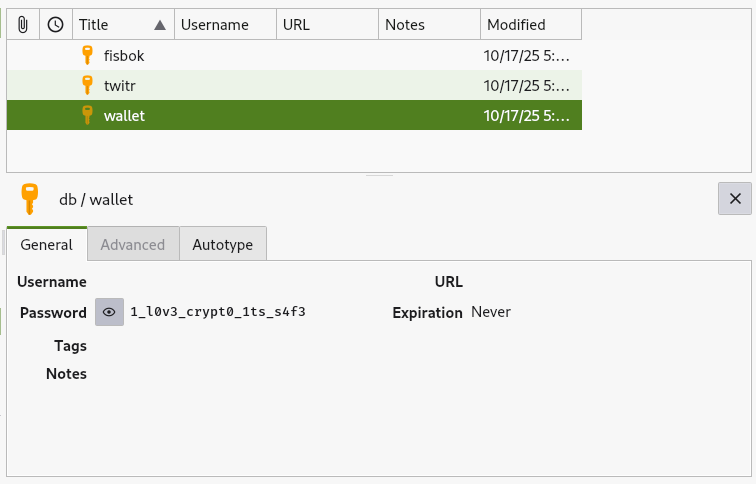The image size is (756, 484).
Task: Click large key icon in details header
Action: (x=30, y=199)
